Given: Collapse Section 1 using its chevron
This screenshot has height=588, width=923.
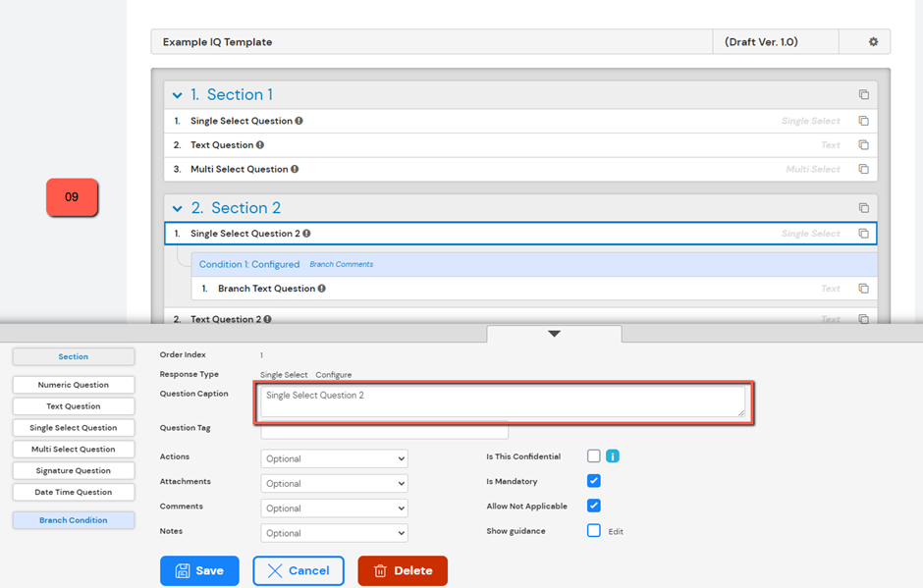Looking at the screenshot, I should [x=178, y=95].
